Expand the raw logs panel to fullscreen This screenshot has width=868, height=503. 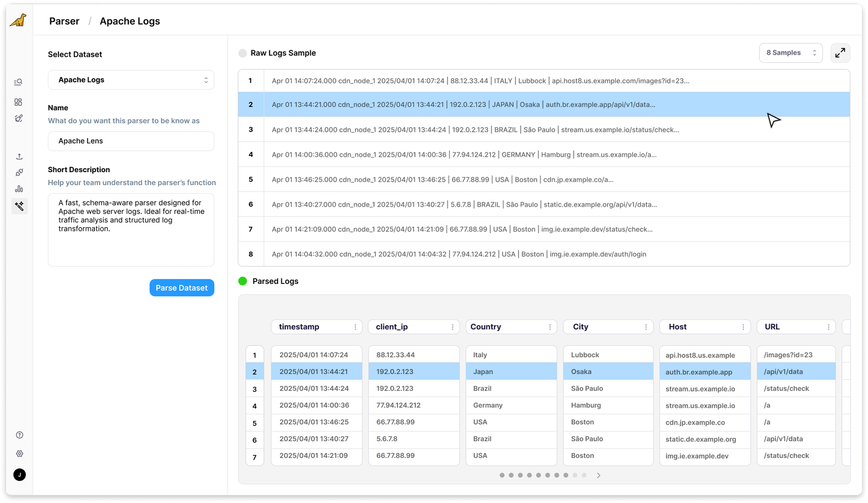tap(840, 53)
